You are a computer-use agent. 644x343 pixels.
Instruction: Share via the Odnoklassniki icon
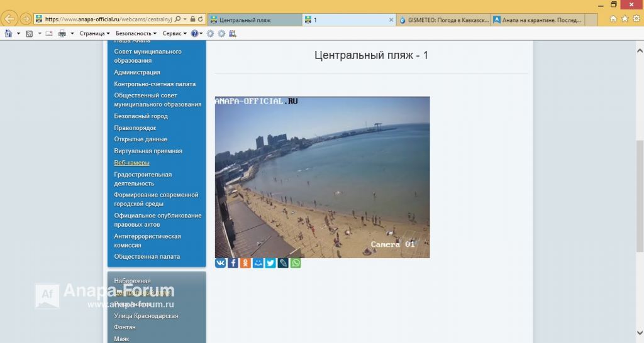[245, 263]
